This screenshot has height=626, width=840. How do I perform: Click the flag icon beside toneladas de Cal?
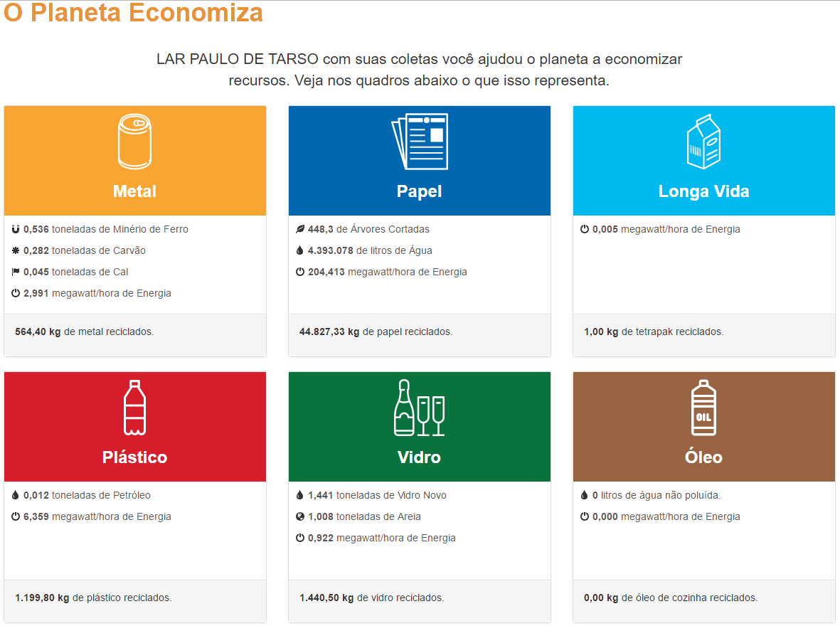16,272
